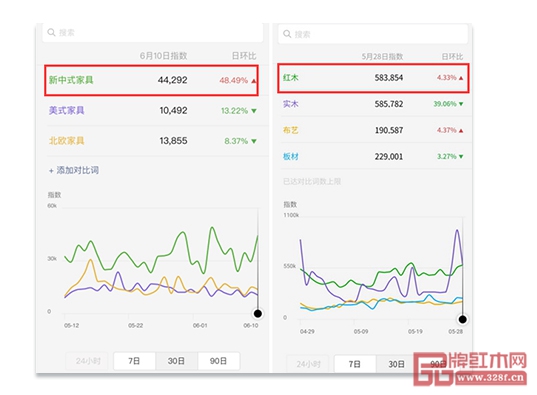537x395 pixels.
Task: Click the 10,492 index value
Action: pyautogui.click(x=173, y=110)
